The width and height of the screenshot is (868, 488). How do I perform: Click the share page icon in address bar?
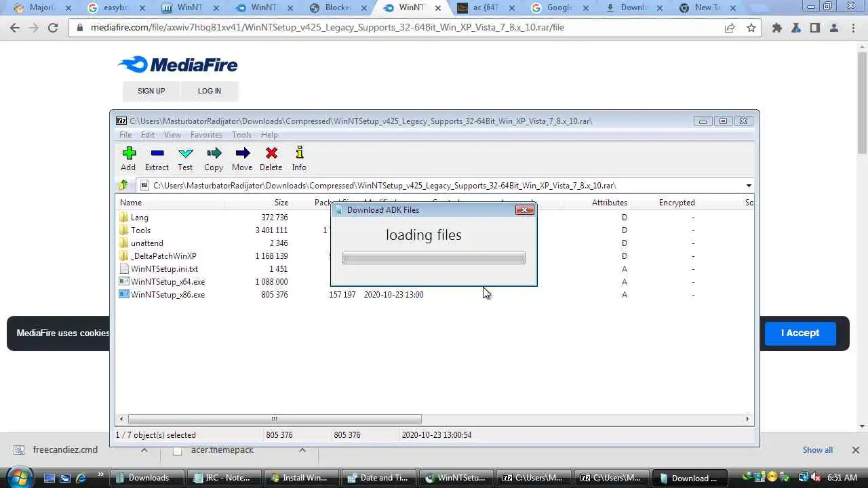[x=730, y=28]
